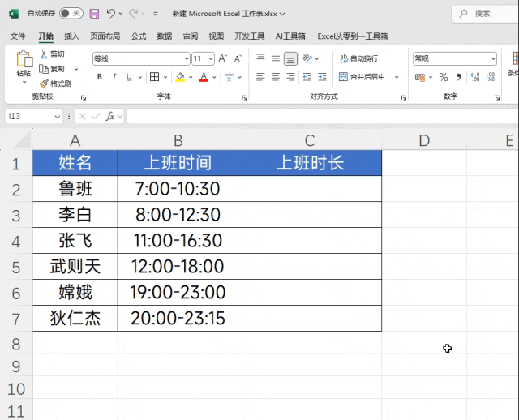
Task: Apply the yellow fill color bucket
Action: pos(180,77)
